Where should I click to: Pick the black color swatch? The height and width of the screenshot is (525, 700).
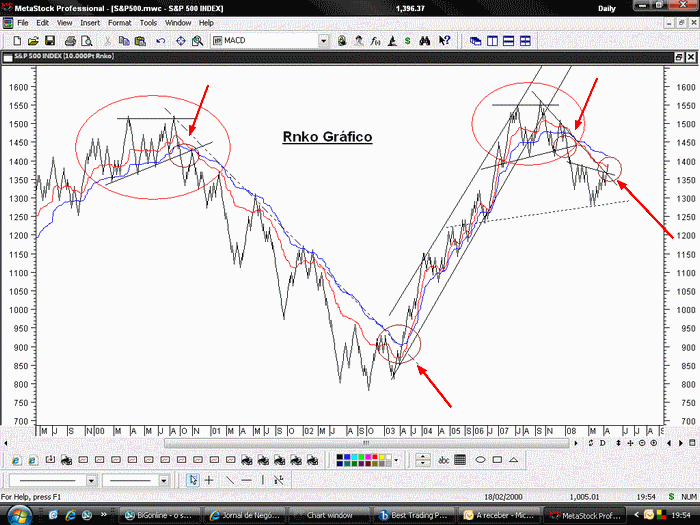tap(340, 457)
